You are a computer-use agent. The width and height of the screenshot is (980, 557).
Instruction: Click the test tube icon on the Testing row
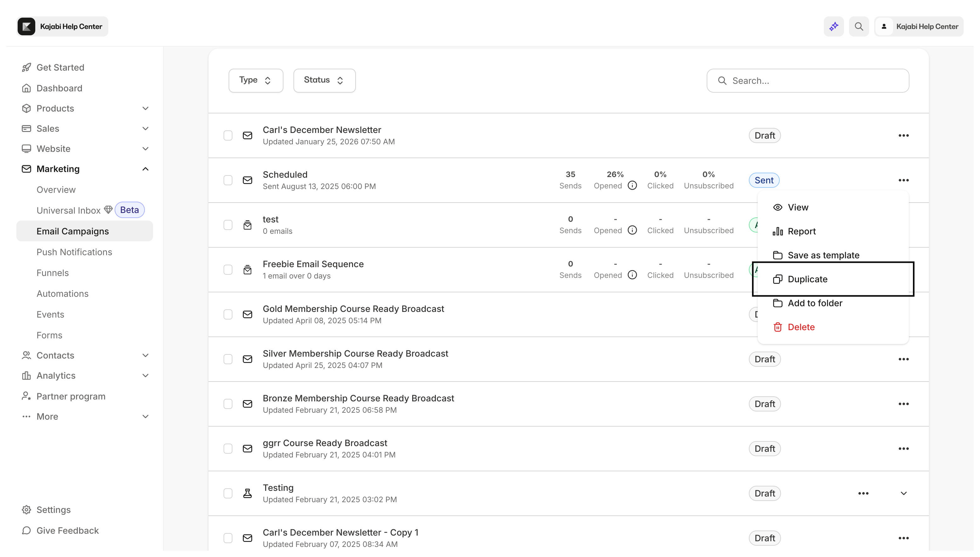(248, 493)
